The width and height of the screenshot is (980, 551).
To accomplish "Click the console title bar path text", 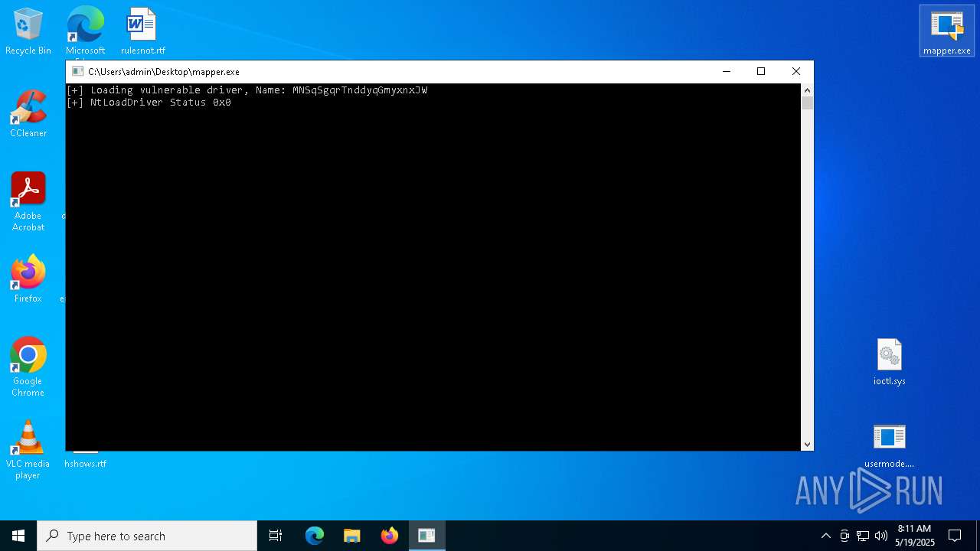I will click(164, 72).
